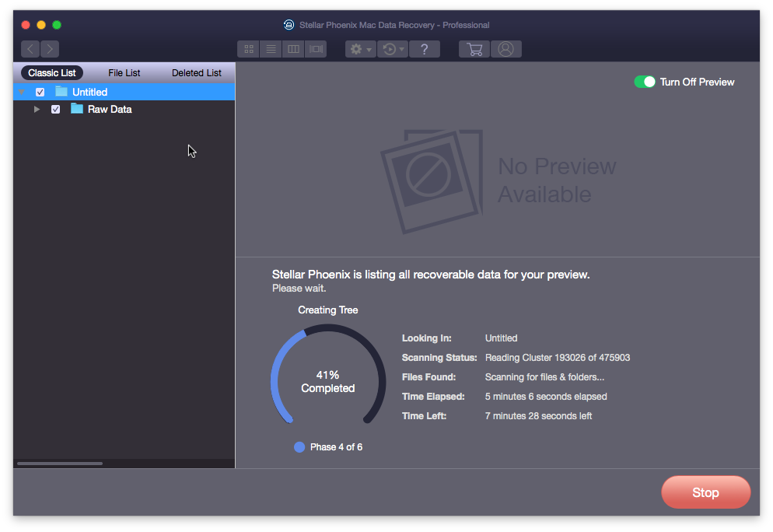The image size is (773, 532).
Task: Click the Raw Data folder icon
Action: click(x=76, y=108)
